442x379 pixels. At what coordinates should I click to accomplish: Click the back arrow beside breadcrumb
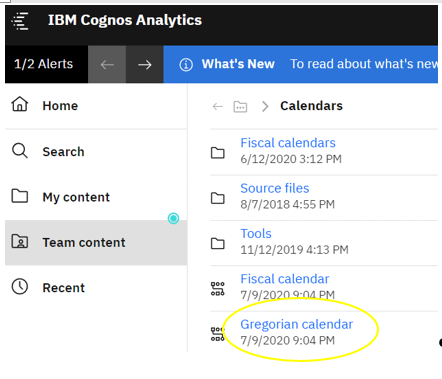click(218, 107)
